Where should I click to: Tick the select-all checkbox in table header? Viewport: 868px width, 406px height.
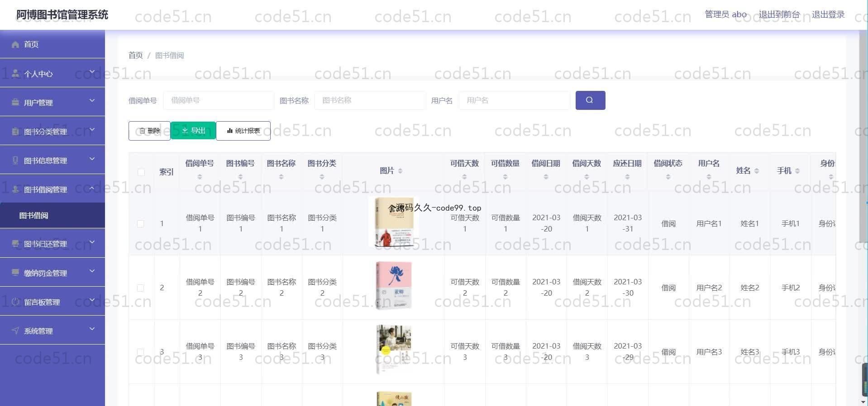(x=141, y=172)
